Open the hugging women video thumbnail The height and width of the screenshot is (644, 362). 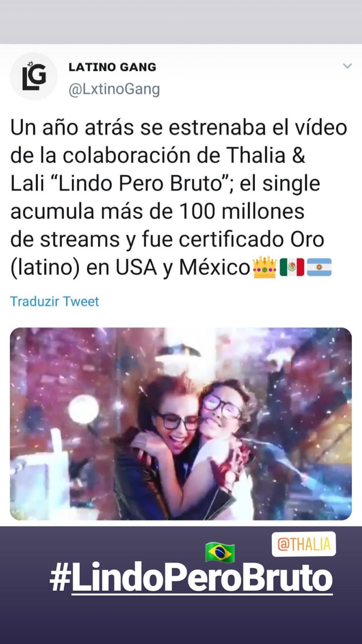click(x=181, y=424)
